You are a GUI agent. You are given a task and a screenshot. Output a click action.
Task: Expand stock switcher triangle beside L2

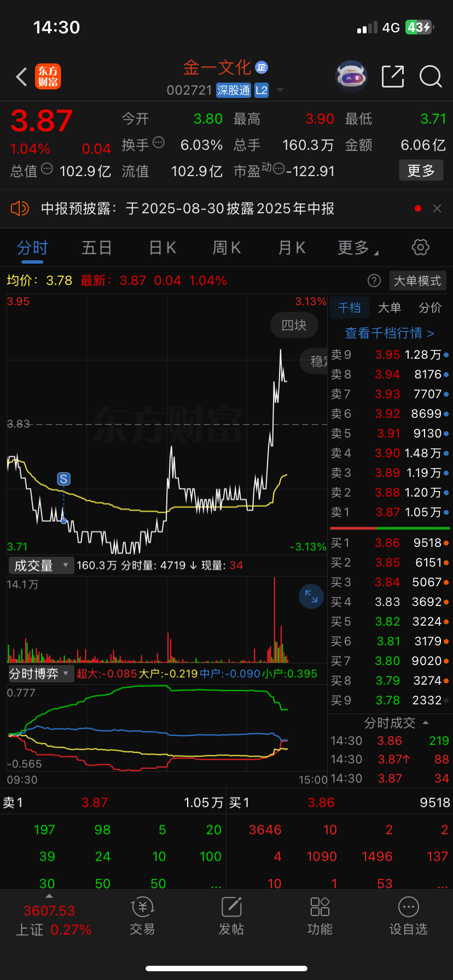click(280, 90)
